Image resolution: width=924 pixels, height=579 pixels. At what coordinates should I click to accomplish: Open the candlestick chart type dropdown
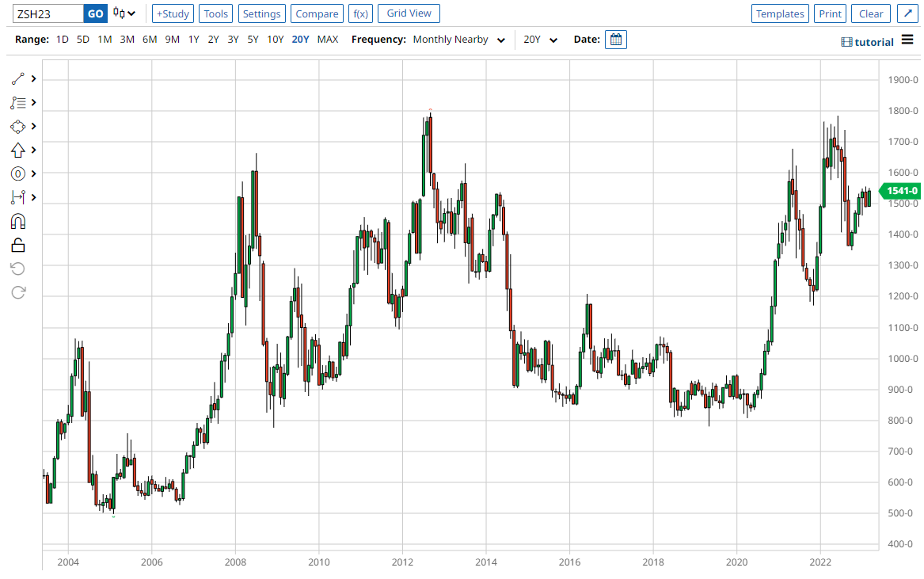(124, 13)
